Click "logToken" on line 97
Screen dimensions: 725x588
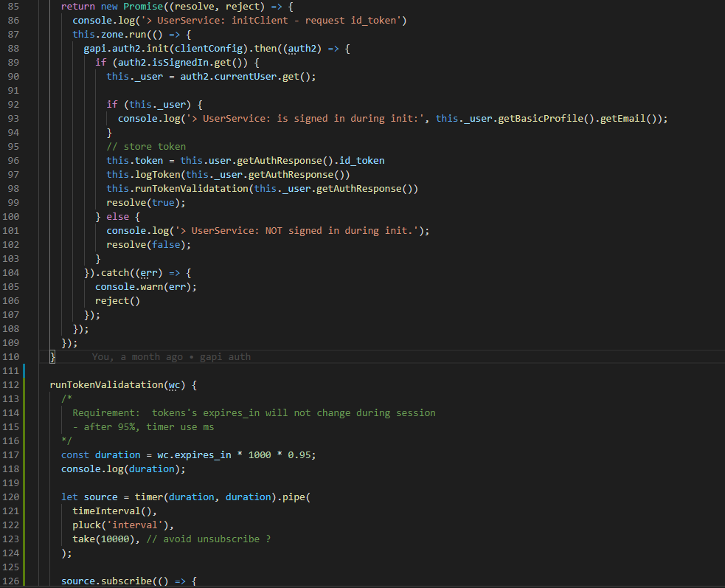coord(157,174)
